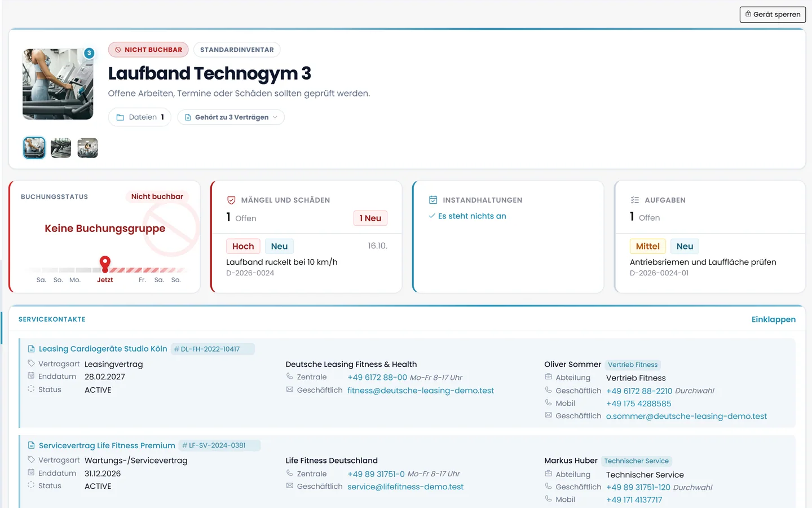Click the contract number tag LF-SV-2024-0381
Image resolution: width=812 pixels, height=508 pixels.
[x=219, y=445]
